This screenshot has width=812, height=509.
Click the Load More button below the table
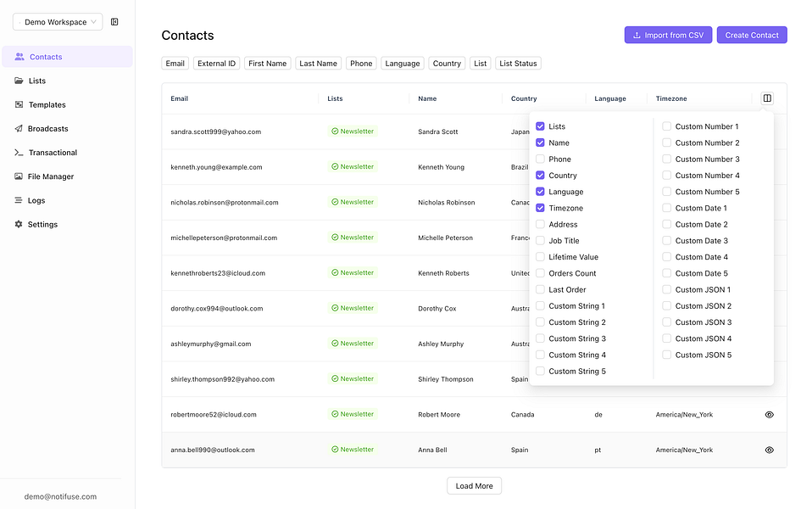point(473,485)
